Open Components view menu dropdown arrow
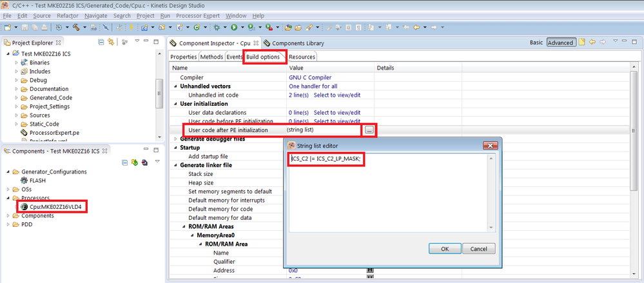The width and height of the screenshot is (644, 283). pos(157,162)
